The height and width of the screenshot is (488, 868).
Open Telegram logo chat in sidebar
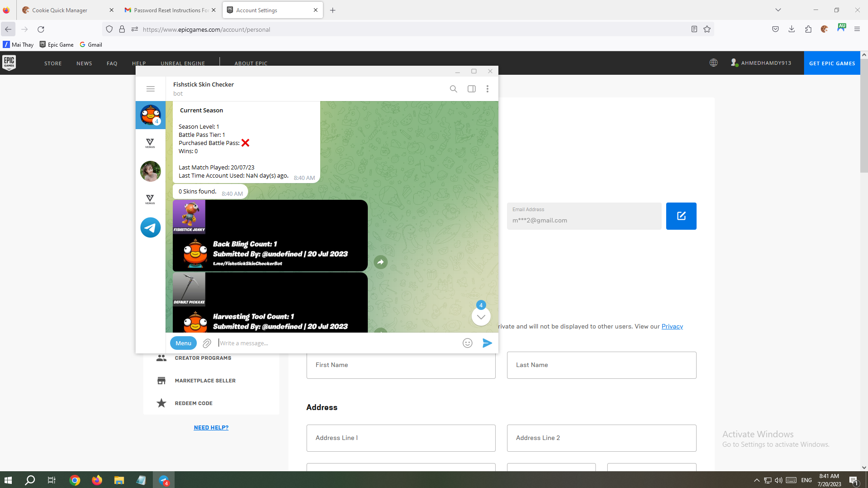pyautogui.click(x=151, y=227)
